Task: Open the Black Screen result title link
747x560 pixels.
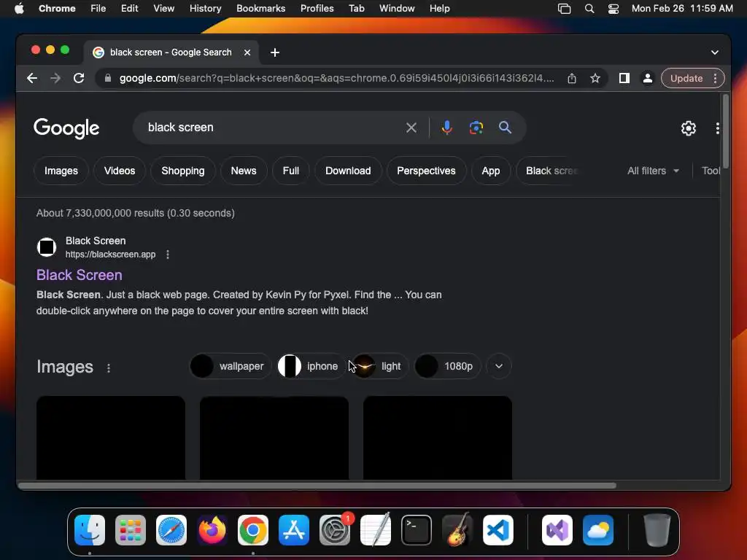Action: (80, 275)
